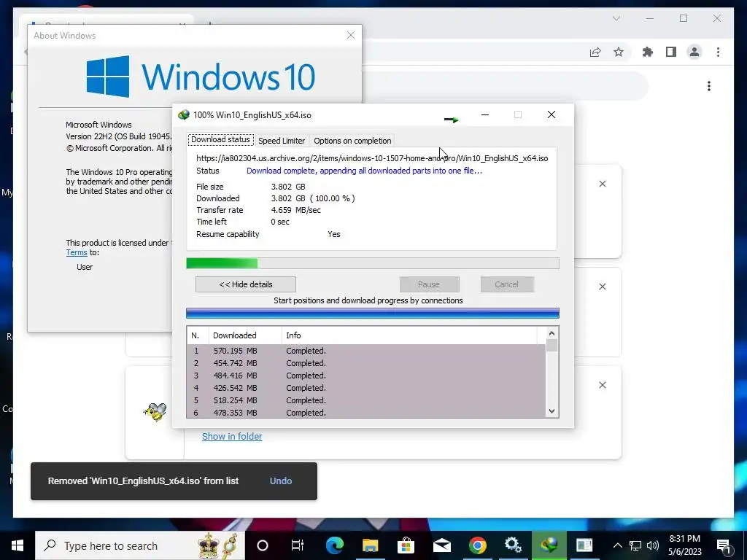This screenshot has height=560, width=747.
Task: Click the download URL text in dialog
Action: [x=372, y=158]
